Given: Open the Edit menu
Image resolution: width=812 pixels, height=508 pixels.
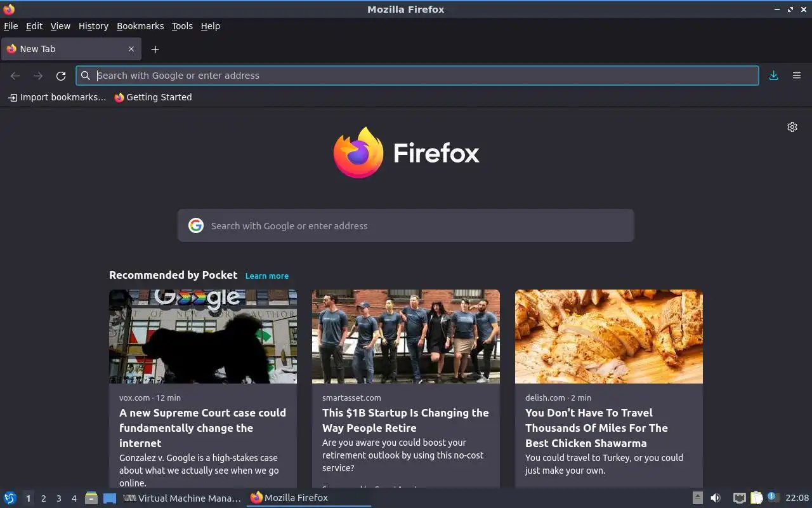Looking at the screenshot, I should (34, 26).
